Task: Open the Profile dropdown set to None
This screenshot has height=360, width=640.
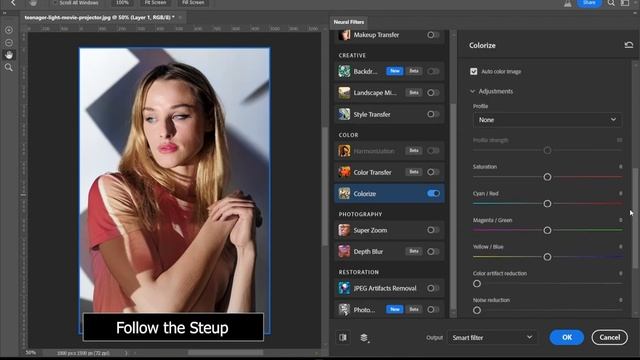Action: (547, 120)
